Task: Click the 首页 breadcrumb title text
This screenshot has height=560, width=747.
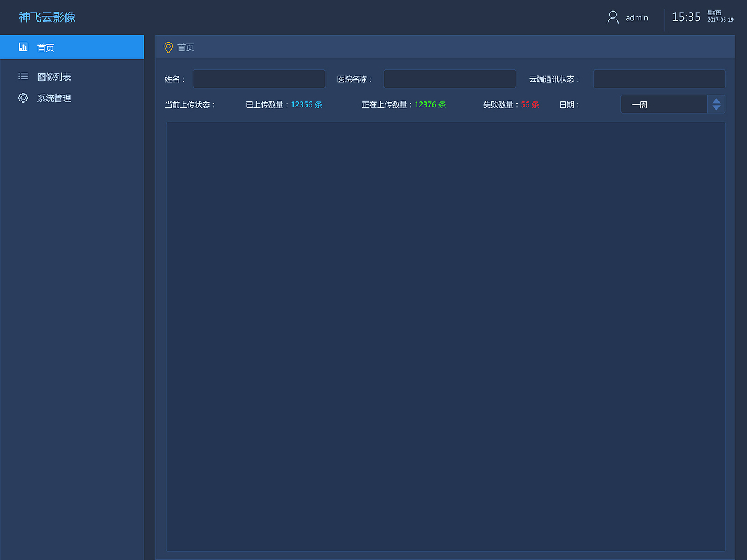Action: pos(186,47)
